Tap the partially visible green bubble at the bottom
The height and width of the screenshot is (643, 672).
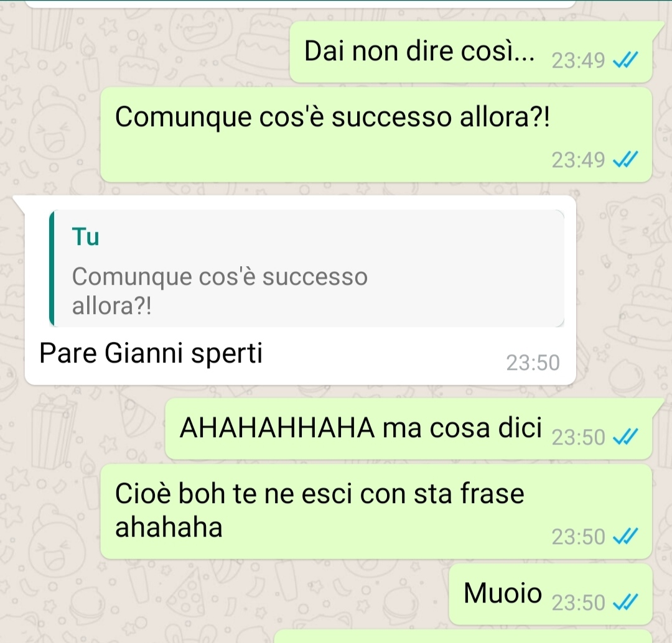click(463, 637)
